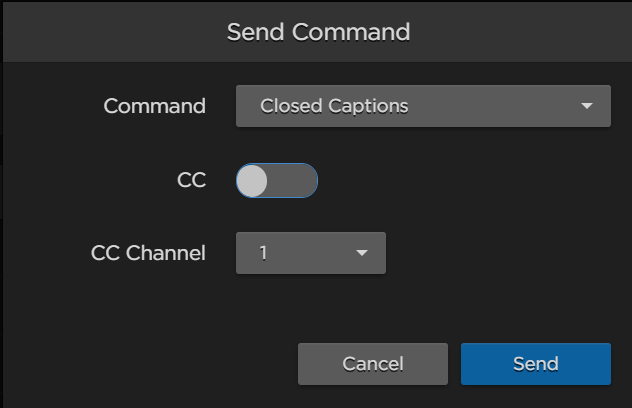Expand the CC Channel dropdown
This screenshot has width=632, height=408.
point(310,253)
